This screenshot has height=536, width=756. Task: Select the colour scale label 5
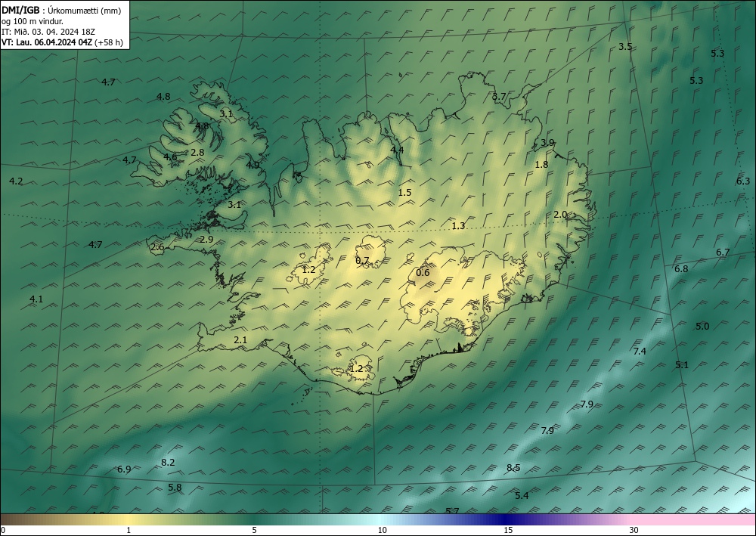254,531
